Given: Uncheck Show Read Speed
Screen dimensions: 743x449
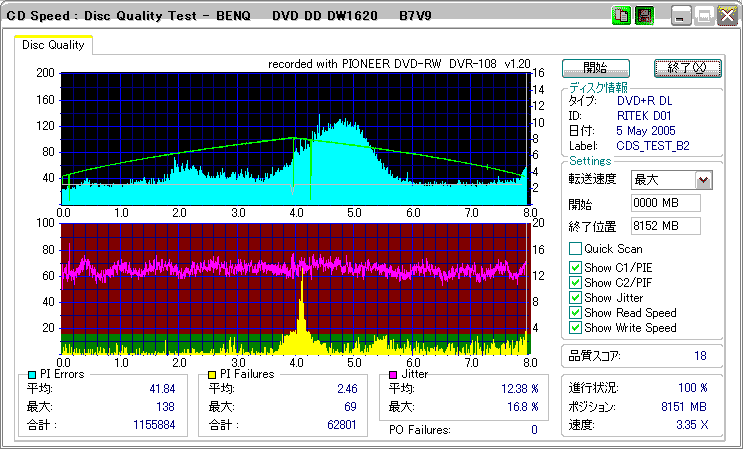Looking at the screenshot, I should click(575, 313).
